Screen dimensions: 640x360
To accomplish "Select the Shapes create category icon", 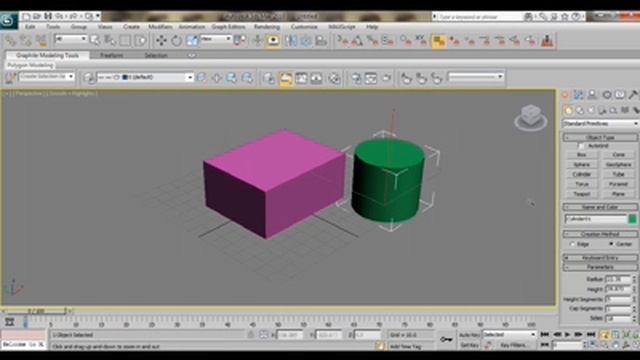I will point(580,110).
